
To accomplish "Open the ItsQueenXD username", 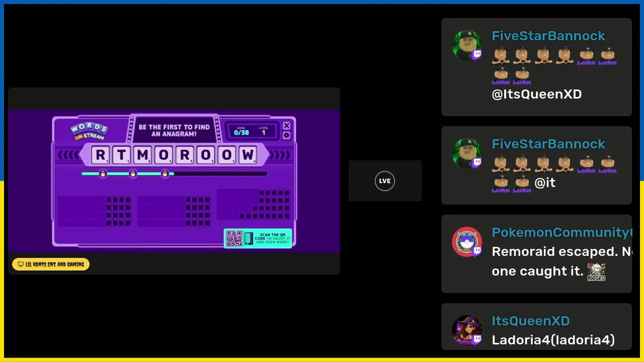I will point(531,321).
